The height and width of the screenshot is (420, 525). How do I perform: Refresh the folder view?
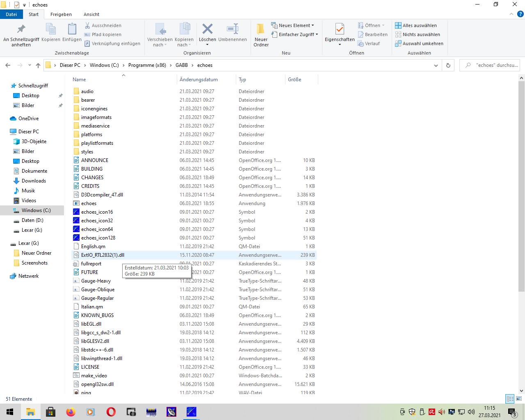coord(448,65)
